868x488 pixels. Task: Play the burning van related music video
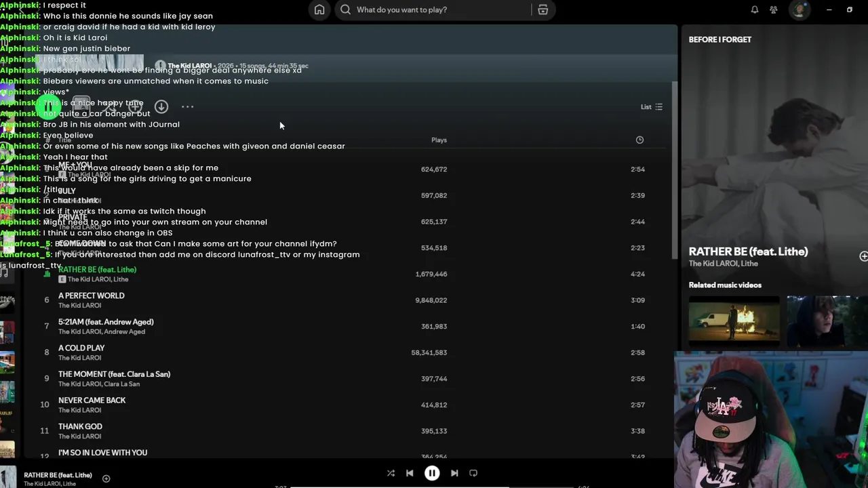734,321
